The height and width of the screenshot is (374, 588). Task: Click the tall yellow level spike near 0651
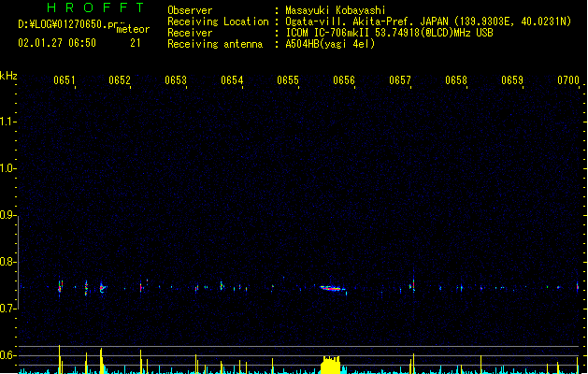pos(60,359)
